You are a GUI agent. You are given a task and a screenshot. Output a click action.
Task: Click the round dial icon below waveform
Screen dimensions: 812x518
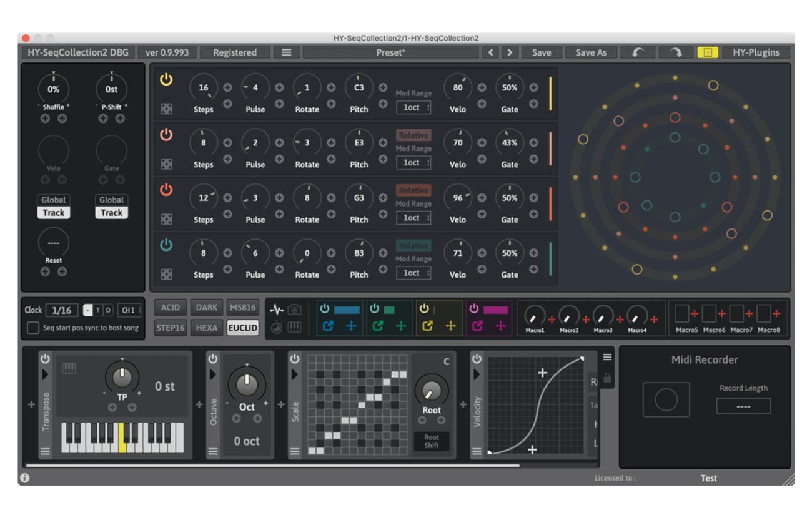(277, 326)
